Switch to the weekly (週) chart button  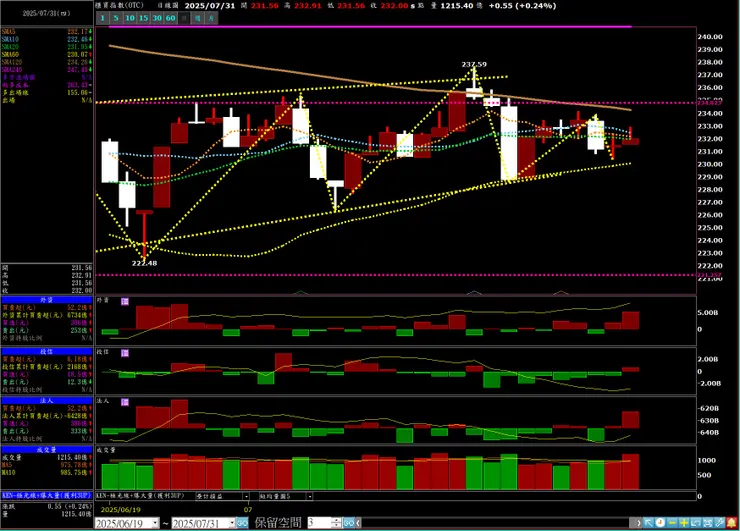click(x=198, y=18)
